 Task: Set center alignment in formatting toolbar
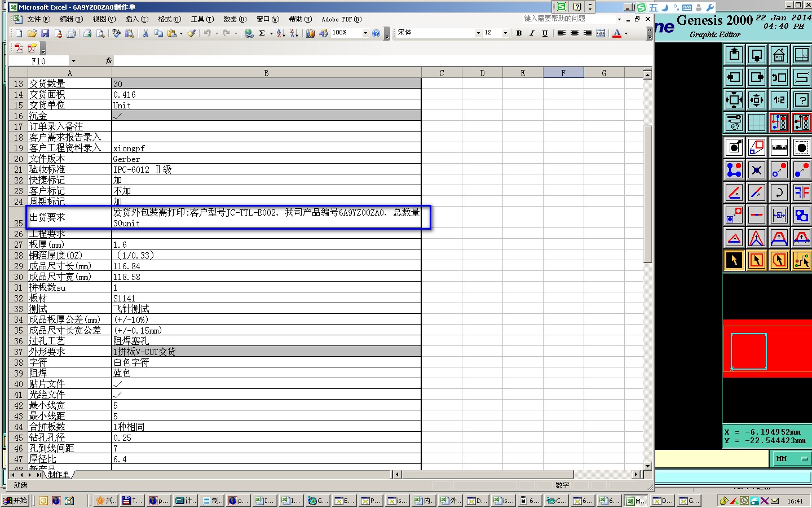574,33
